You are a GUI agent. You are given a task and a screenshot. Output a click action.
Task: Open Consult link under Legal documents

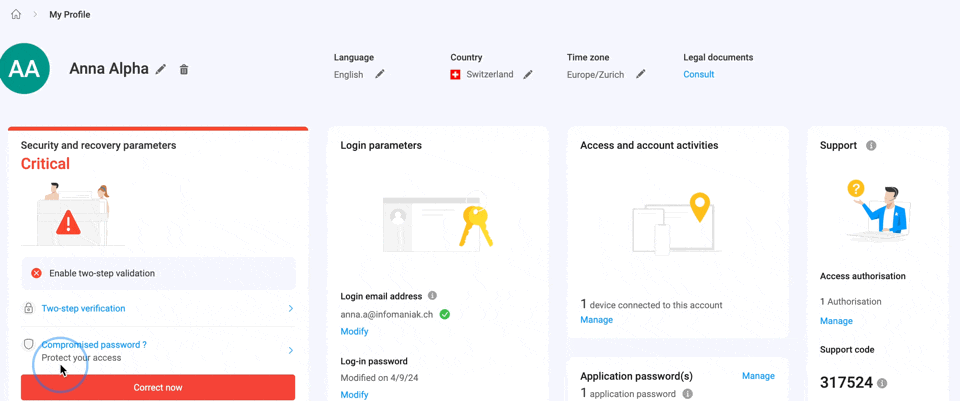click(699, 75)
